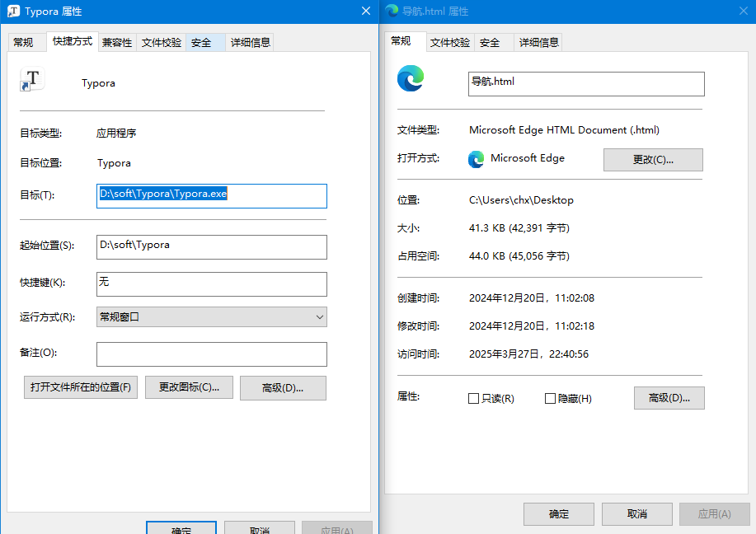Screen dimensions: 756x534
Task: Click the Typora title bar icon
Action: click(13, 11)
